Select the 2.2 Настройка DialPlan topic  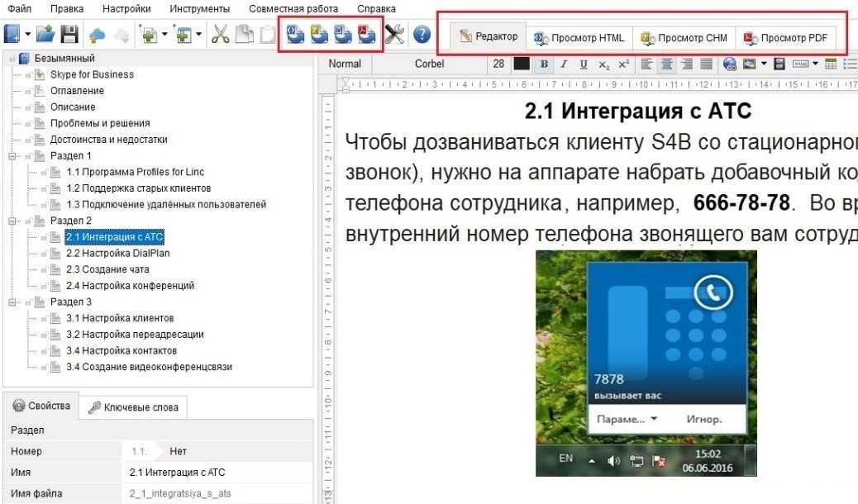pos(117,253)
